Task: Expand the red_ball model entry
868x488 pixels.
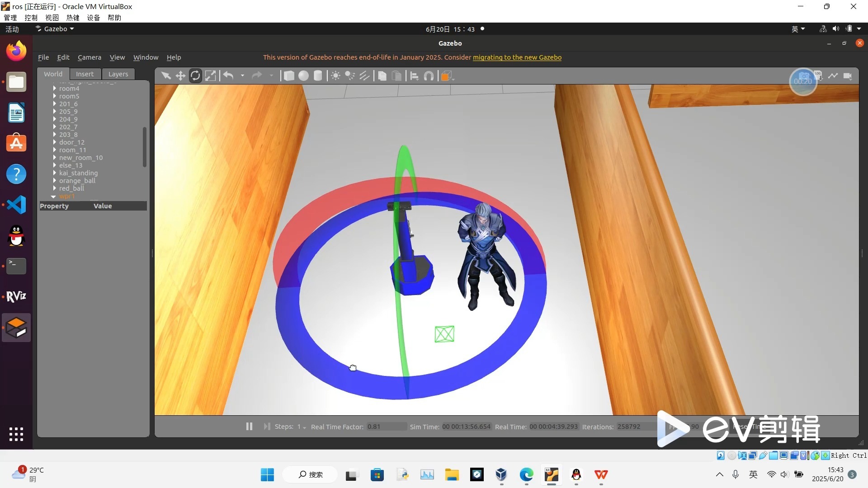Action: click(55, 188)
